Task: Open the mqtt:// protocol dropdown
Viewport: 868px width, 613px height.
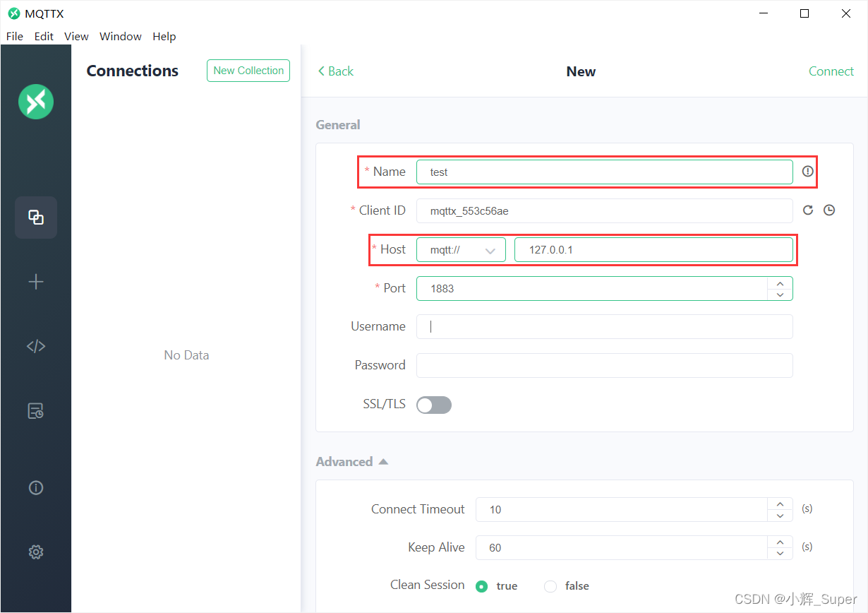Action: tap(461, 250)
